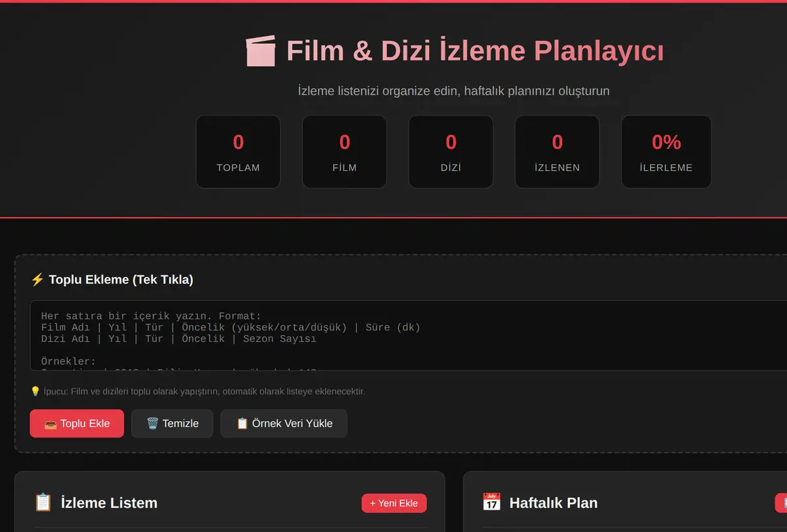Select the İLERLEME percentage card
787x532 pixels.
point(666,152)
